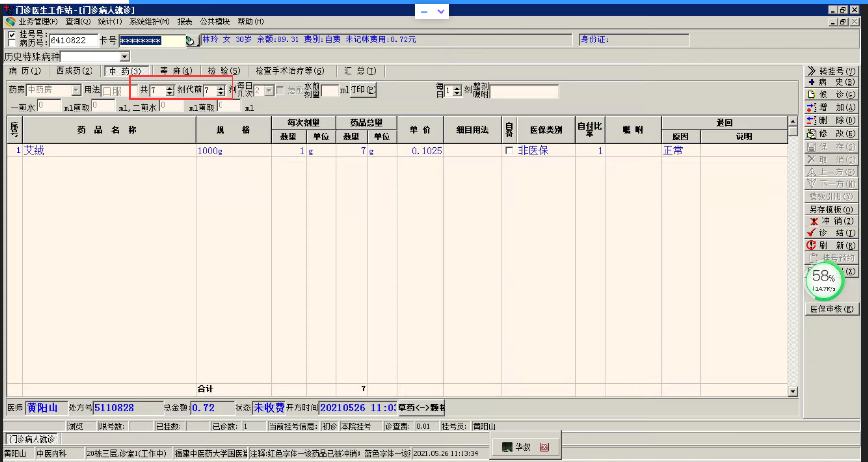Open the 业务管理(P) menu
868x462 pixels.
tap(38, 21)
